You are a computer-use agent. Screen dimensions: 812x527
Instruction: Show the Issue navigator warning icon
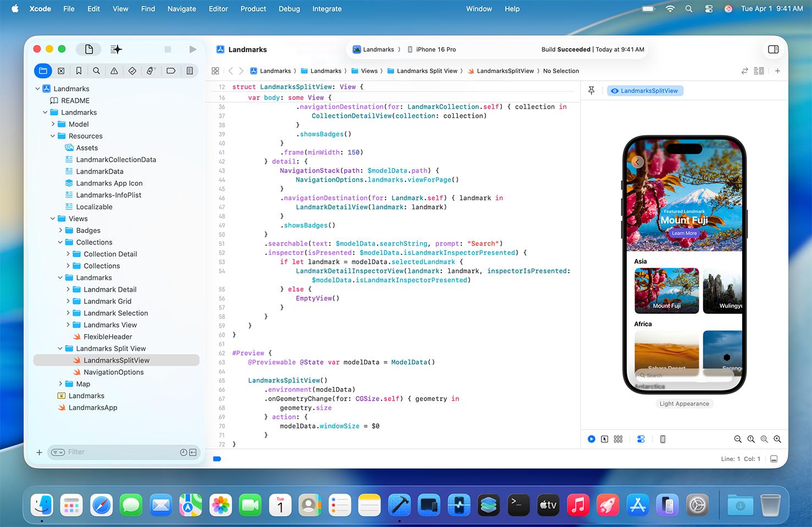114,71
